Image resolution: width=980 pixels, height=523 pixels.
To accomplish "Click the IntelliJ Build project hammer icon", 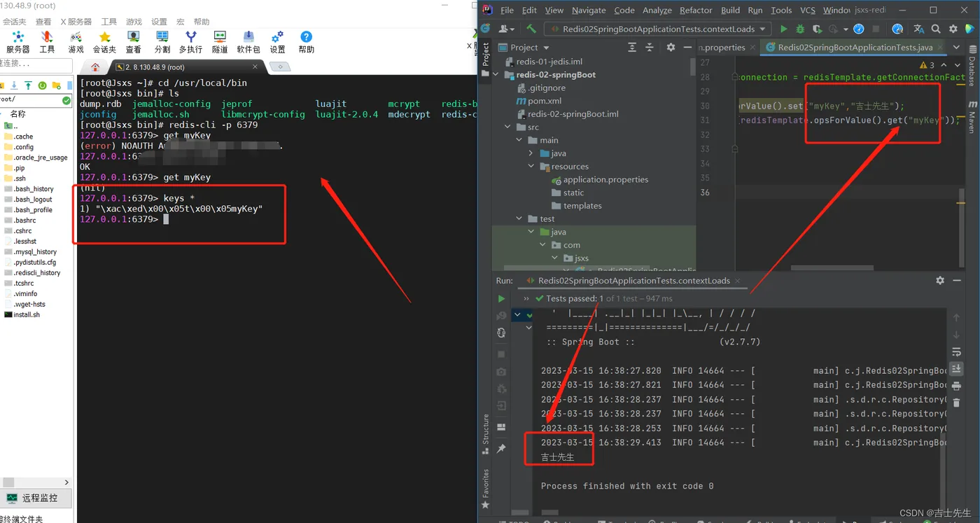I will click(x=531, y=29).
